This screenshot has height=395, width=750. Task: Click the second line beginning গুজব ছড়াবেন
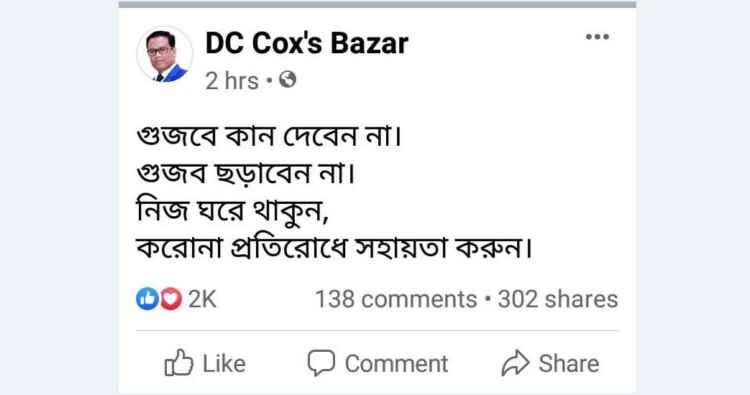point(246,173)
